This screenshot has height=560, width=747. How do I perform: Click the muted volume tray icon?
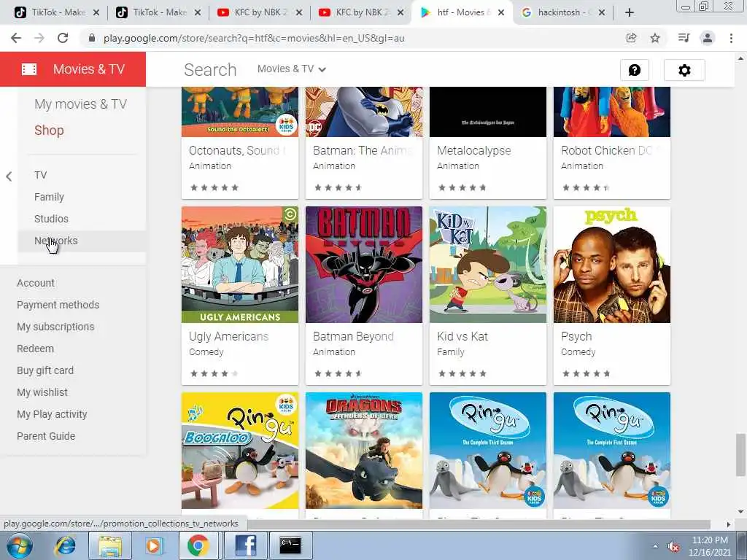[673, 547]
